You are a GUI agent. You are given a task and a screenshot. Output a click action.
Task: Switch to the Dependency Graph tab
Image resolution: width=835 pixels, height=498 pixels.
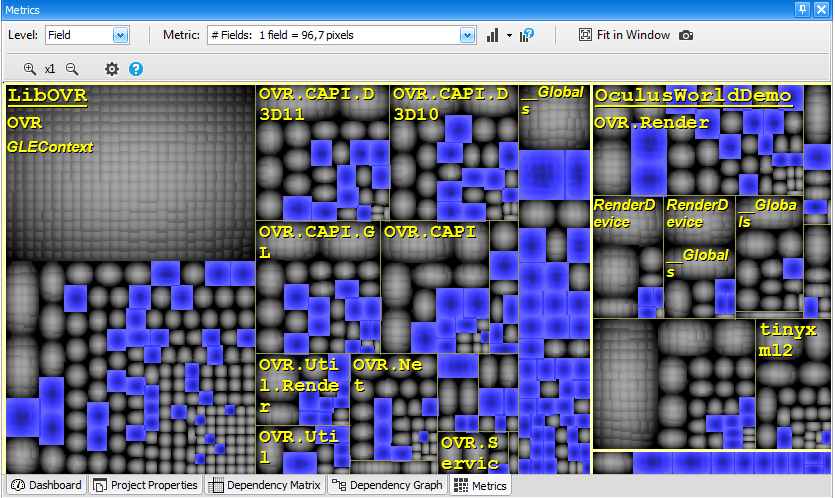click(x=387, y=485)
